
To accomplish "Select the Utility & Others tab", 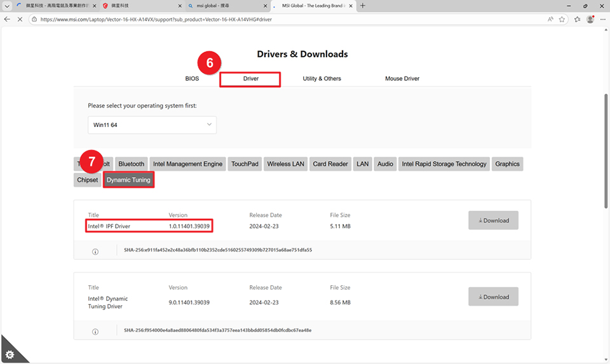I will coord(322,79).
